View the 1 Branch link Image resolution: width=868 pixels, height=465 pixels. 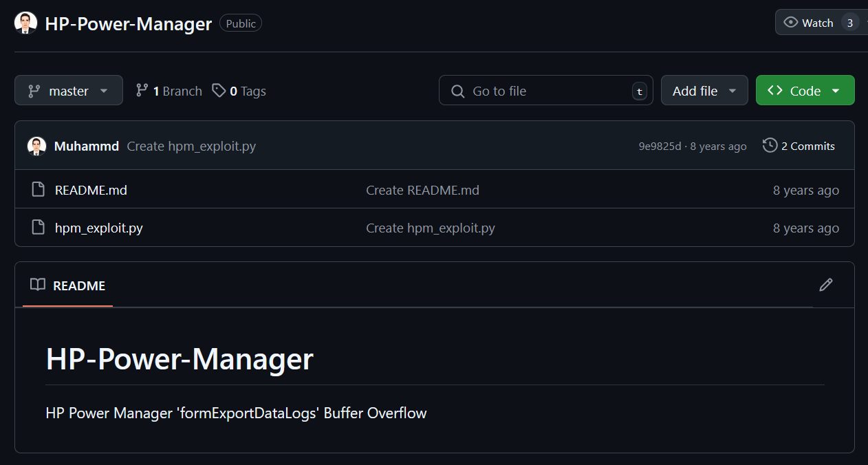click(169, 91)
